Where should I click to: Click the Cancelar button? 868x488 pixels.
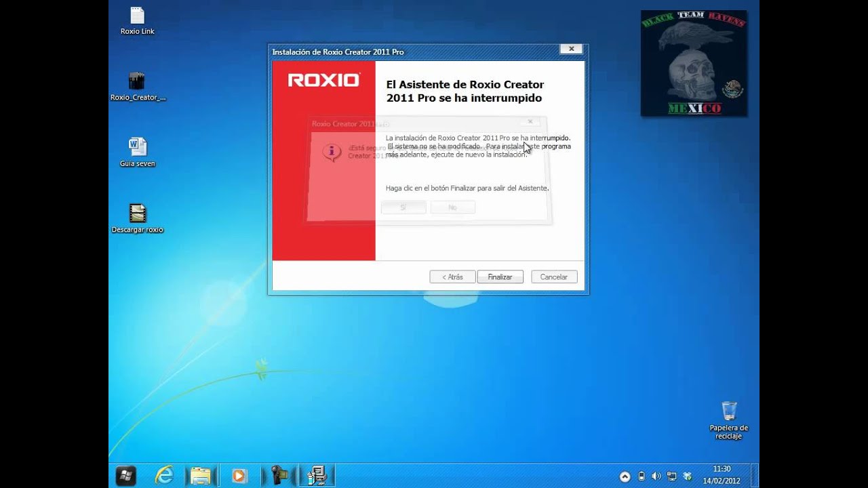tap(554, 277)
